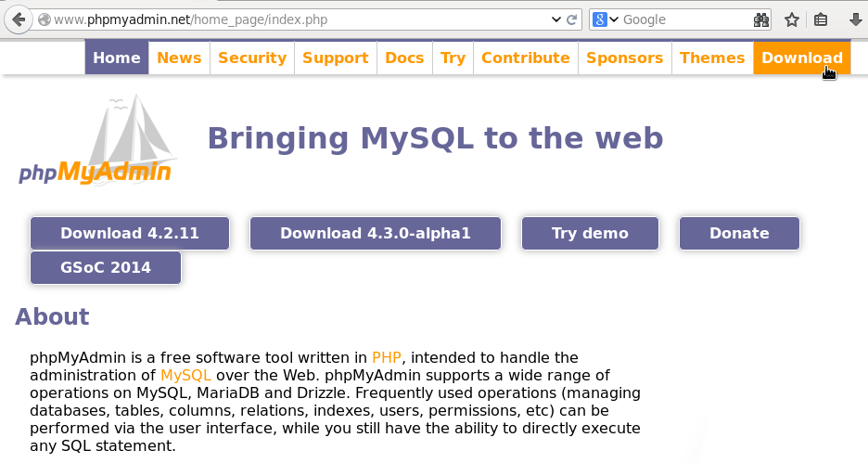Image resolution: width=868 pixels, height=463 pixels.
Task: Click the Donate button
Action: coord(739,234)
